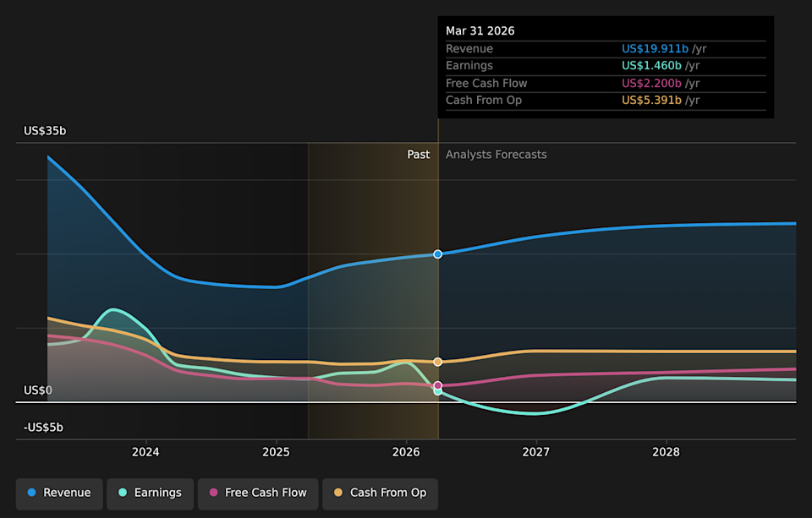Click the Revenue row label in tooltip
Screen dimensions: 812x518
[x=469, y=49]
